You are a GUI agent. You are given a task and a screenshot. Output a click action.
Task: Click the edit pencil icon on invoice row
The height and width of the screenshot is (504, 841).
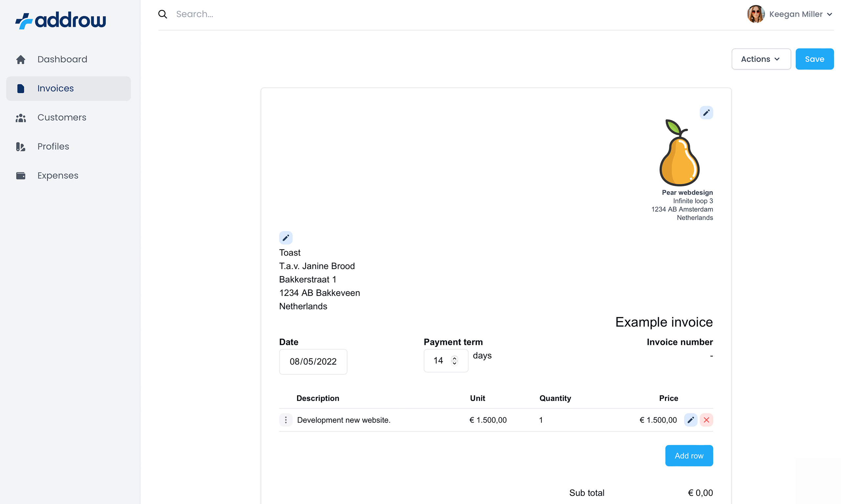691,419
